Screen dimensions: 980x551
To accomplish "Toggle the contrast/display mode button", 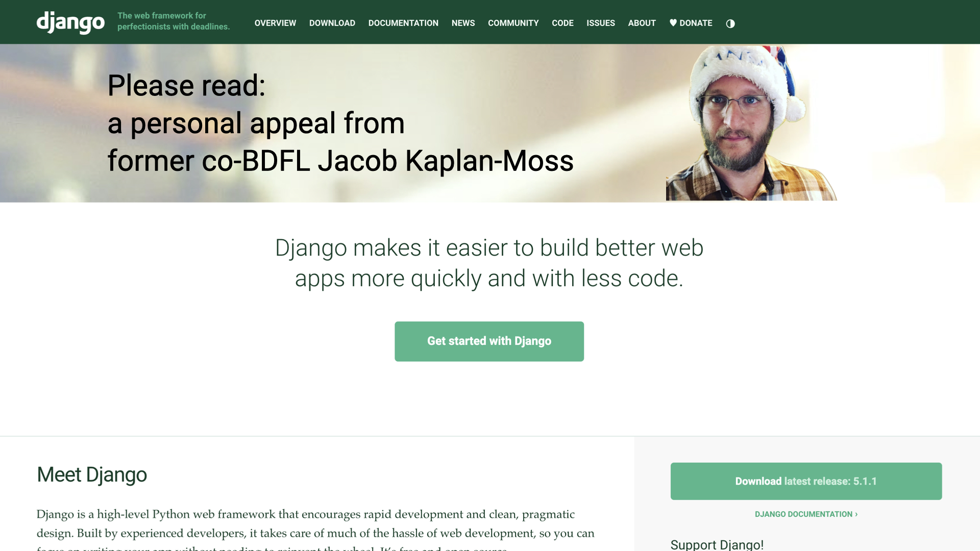I will (x=730, y=23).
